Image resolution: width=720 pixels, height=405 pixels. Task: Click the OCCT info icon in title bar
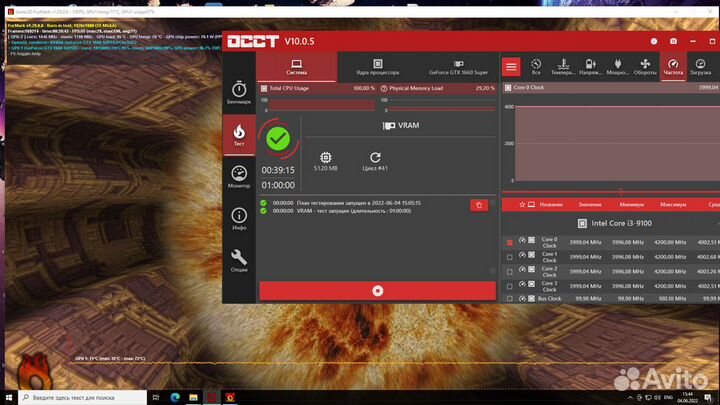[654, 41]
